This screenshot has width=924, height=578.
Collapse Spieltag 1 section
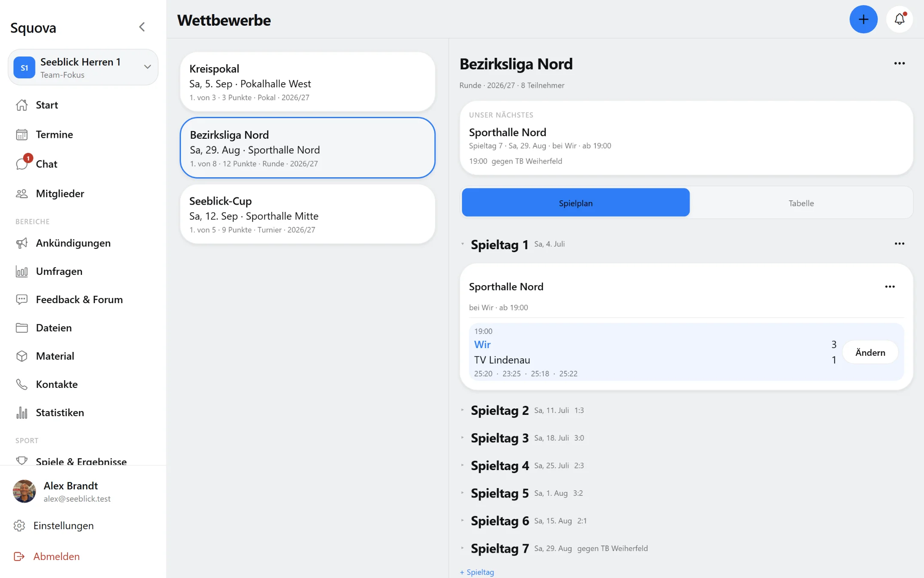(x=462, y=244)
